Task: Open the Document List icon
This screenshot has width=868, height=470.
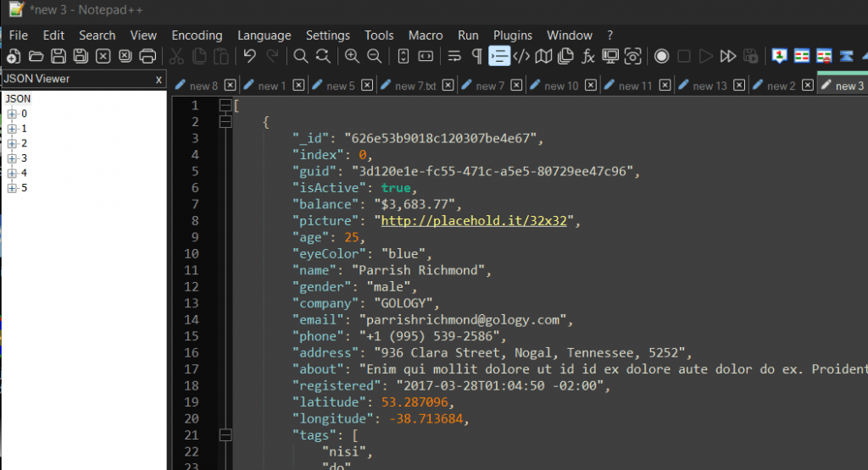Action: tap(565, 57)
